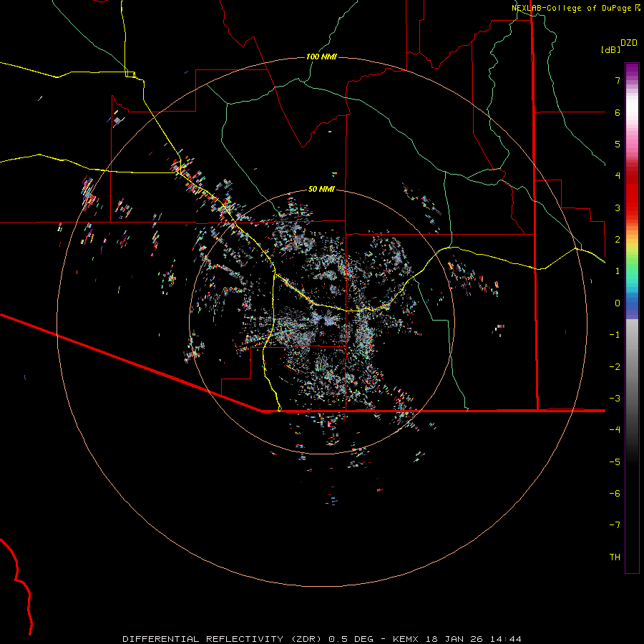This screenshot has width=644, height=644.
Task: Click the DZD label above the color scale
Action: 628,42
